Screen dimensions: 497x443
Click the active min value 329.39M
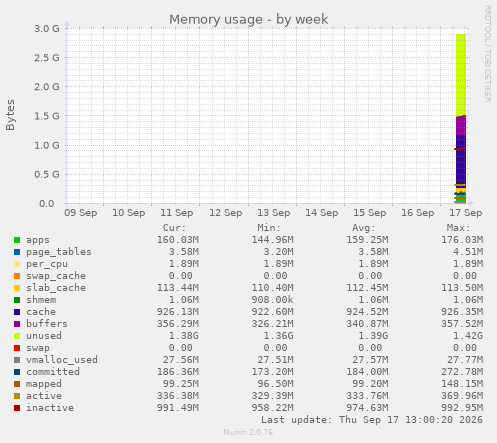tap(273, 396)
